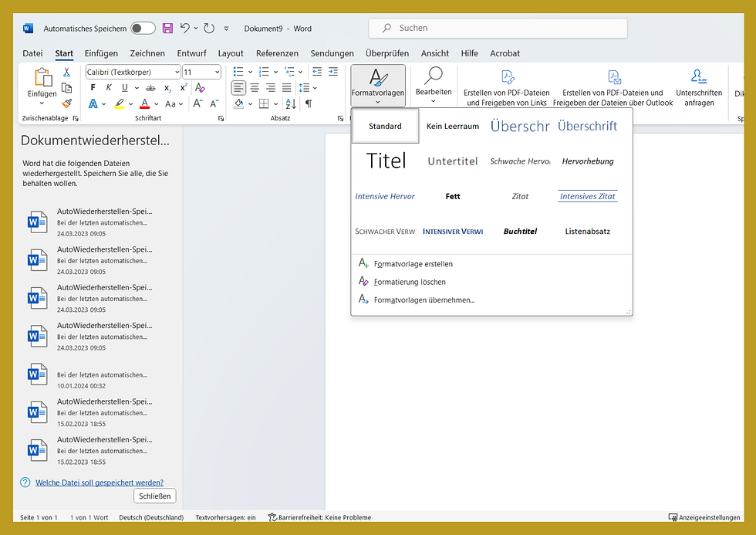Insert a numbered list
Image resolution: width=756 pixels, height=535 pixels.
[264, 72]
